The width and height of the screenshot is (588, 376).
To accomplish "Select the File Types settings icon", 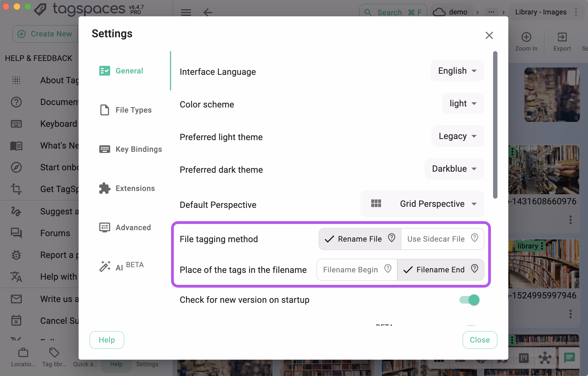I will (105, 110).
